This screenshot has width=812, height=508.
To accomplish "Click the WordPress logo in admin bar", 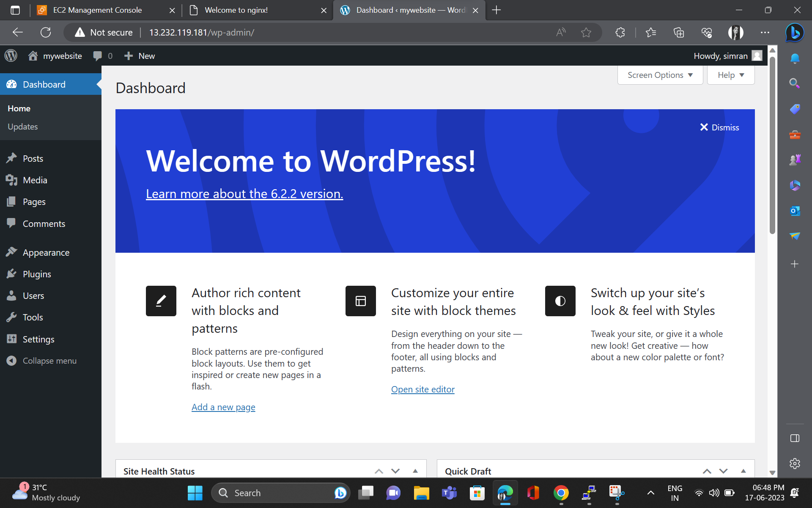I will click(11, 55).
